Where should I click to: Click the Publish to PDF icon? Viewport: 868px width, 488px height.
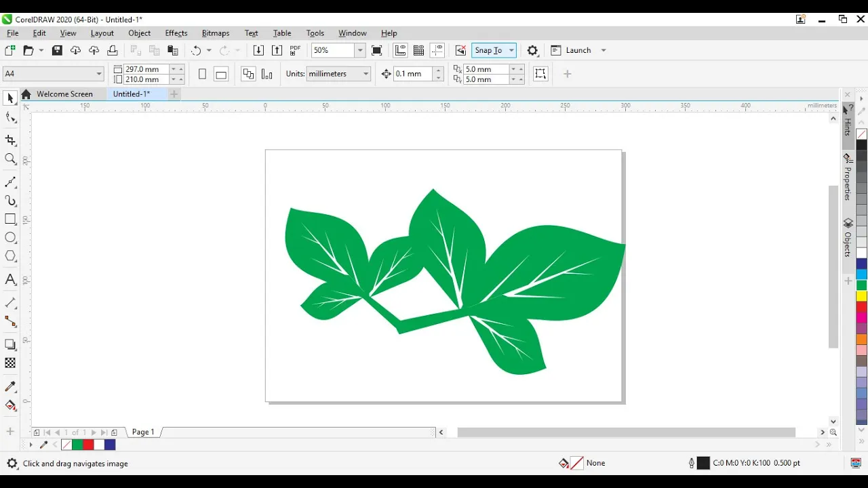(x=295, y=50)
